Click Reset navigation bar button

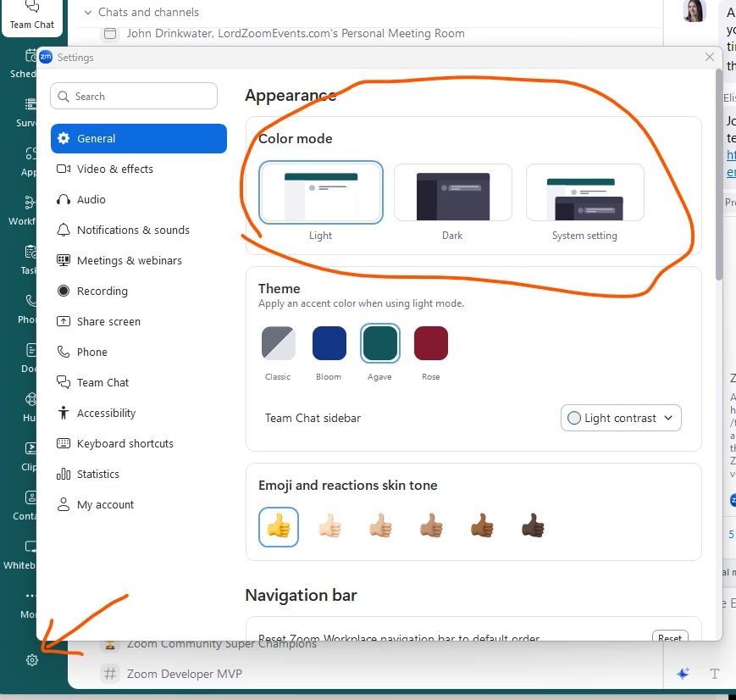pyautogui.click(x=670, y=636)
